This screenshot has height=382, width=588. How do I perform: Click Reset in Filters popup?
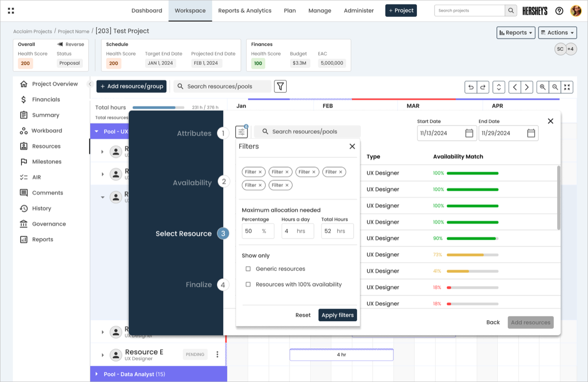[303, 315]
